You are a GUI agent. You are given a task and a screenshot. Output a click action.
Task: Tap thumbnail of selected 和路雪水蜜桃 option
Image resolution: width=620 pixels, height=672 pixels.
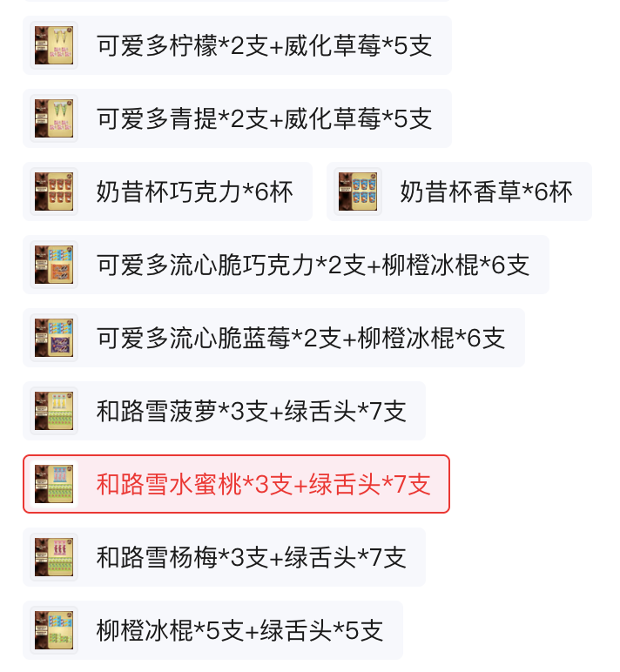tap(54, 484)
